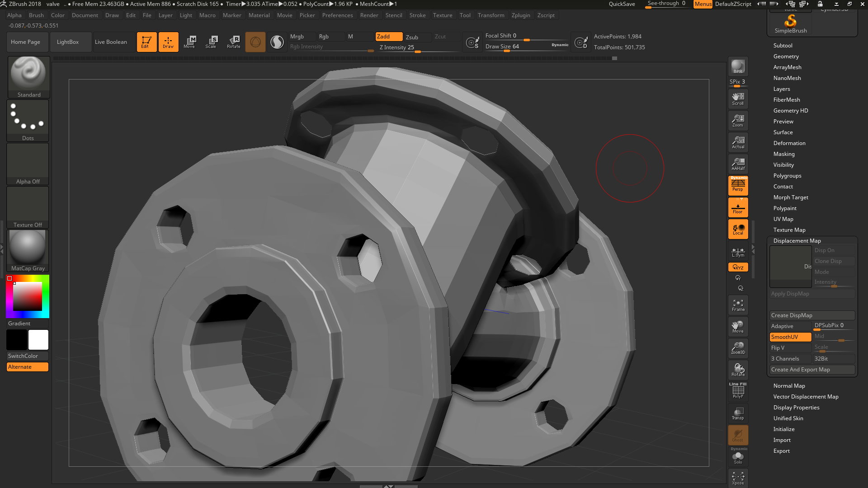Click the QuickSave button
Viewport: 868px width, 488px height.
[622, 4]
